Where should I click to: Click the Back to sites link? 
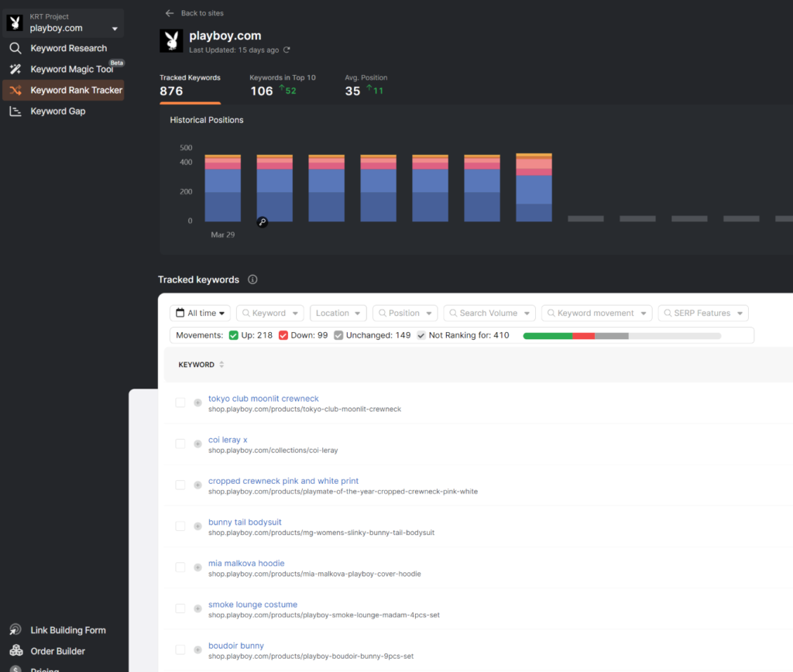pos(202,13)
